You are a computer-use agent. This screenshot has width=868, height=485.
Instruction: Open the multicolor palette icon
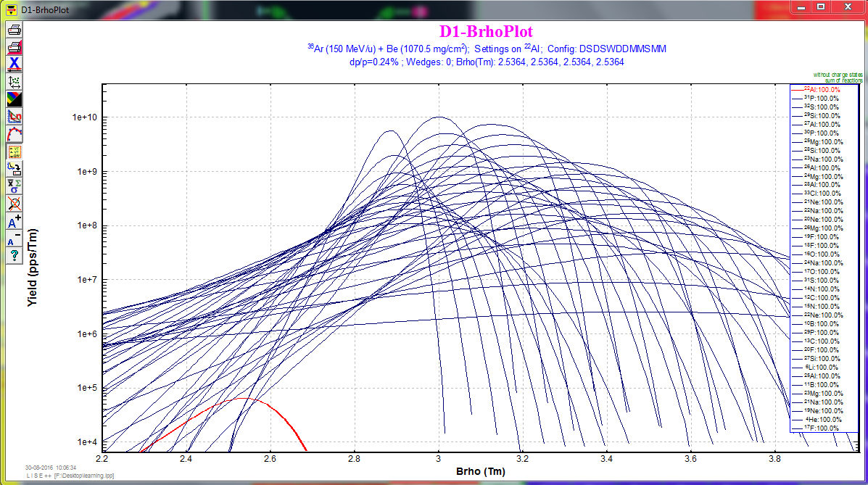[15, 99]
